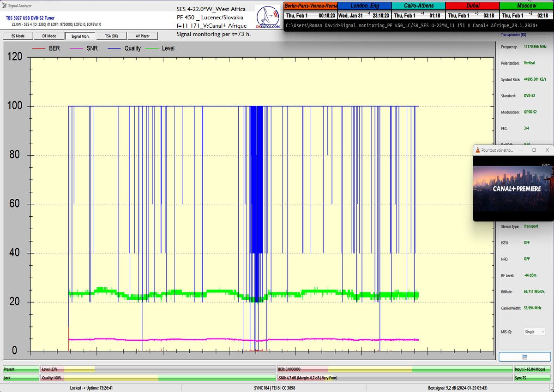Click the Moscow world clock header
The image size is (554, 392).
point(526,6)
